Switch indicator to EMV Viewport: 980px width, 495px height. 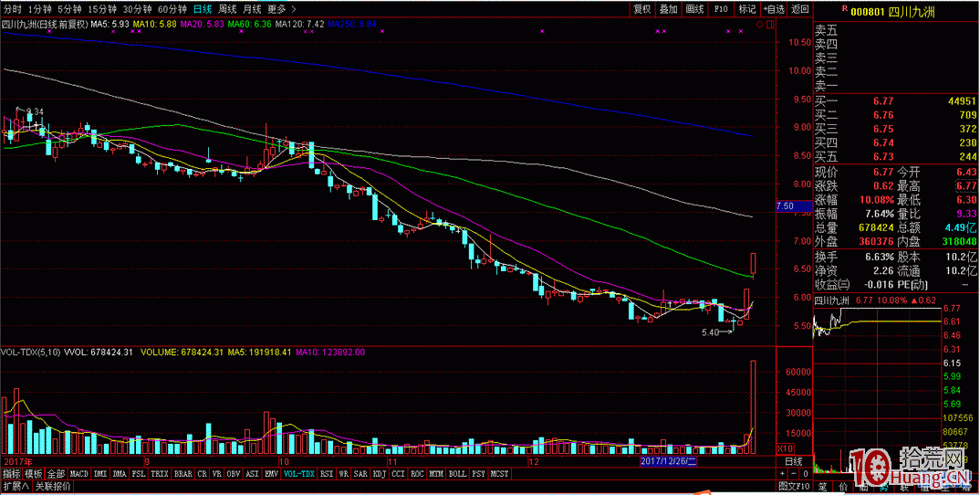pos(271,474)
